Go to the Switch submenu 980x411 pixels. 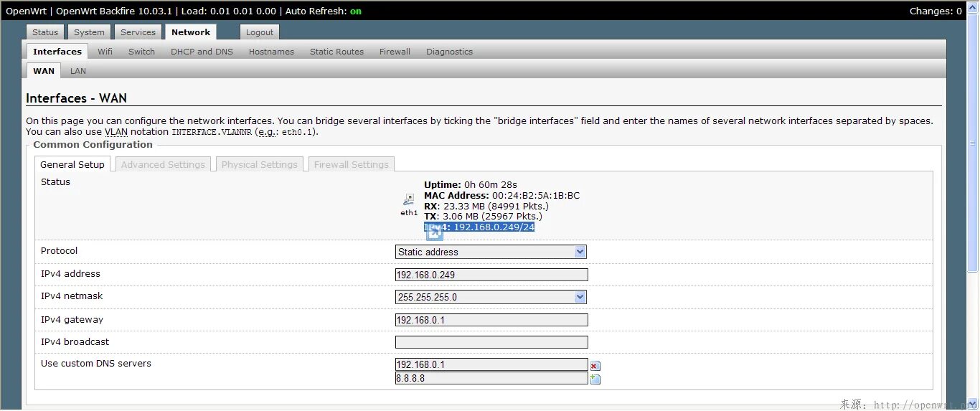141,52
